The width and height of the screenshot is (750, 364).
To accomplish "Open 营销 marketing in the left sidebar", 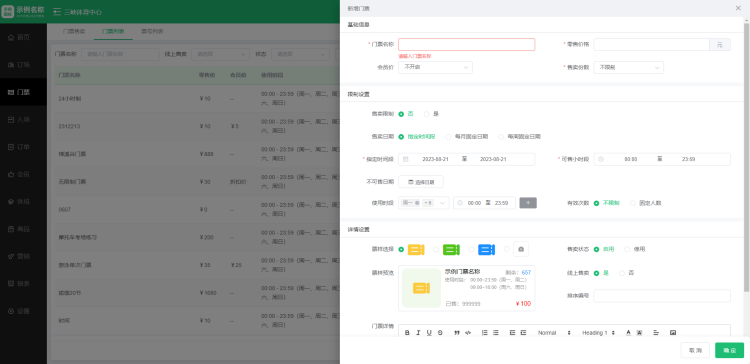I will (23, 256).
